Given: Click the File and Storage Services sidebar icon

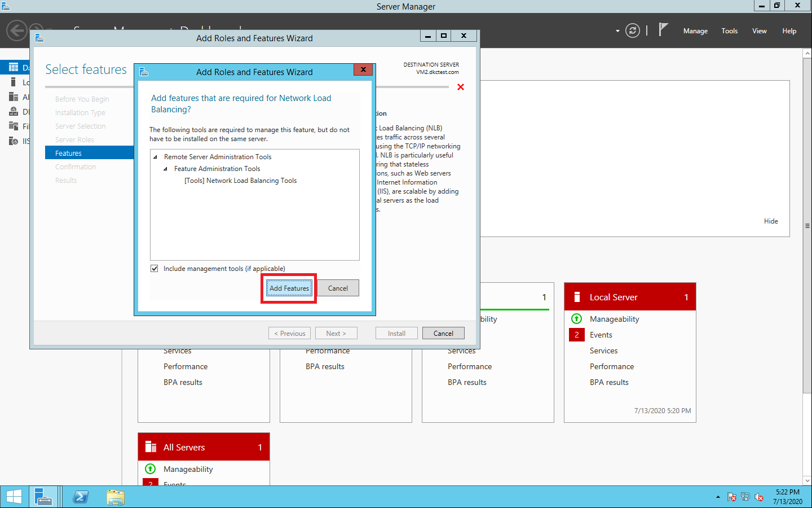Looking at the screenshot, I should [x=14, y=126].
